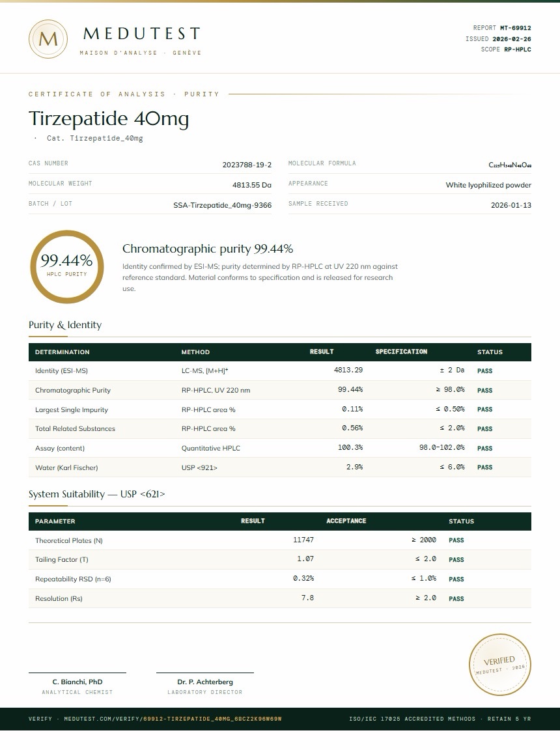Select Total Related Substances result 0.56%
This screenshot has width=560, height=750.
pyautogui.click(x=352, y=428)
